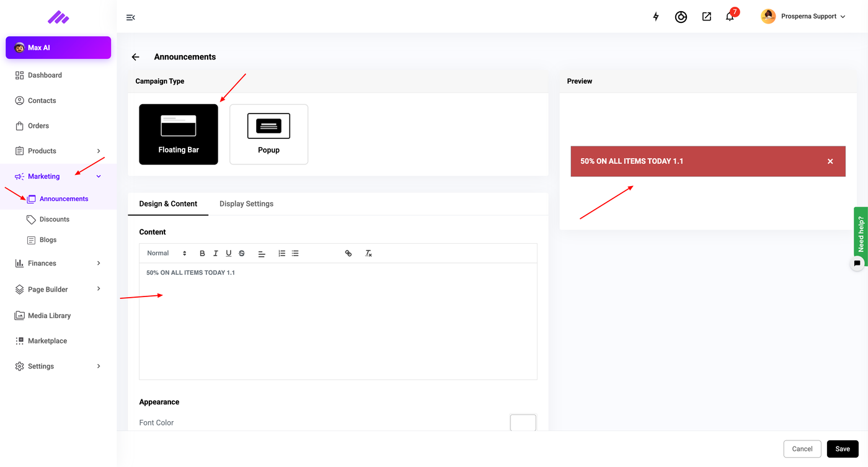
Task: Open the Prosperna Support account menu
Action: [x=804, y=17]
